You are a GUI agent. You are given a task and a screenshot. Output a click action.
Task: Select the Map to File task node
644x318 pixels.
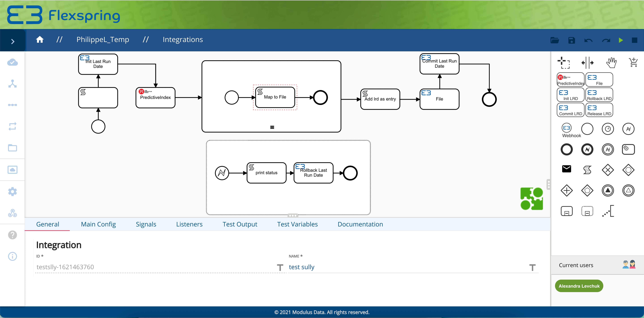point(275,97)
